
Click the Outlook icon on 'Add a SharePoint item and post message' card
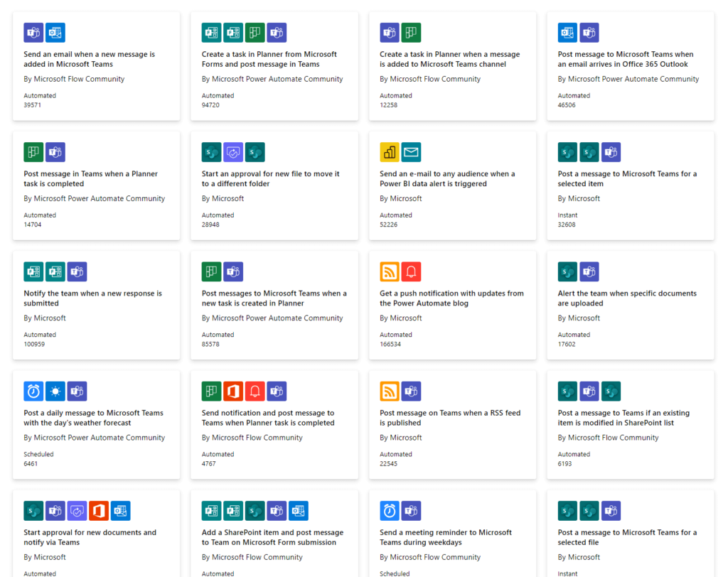pyautogui.click(x=299, y=511)
